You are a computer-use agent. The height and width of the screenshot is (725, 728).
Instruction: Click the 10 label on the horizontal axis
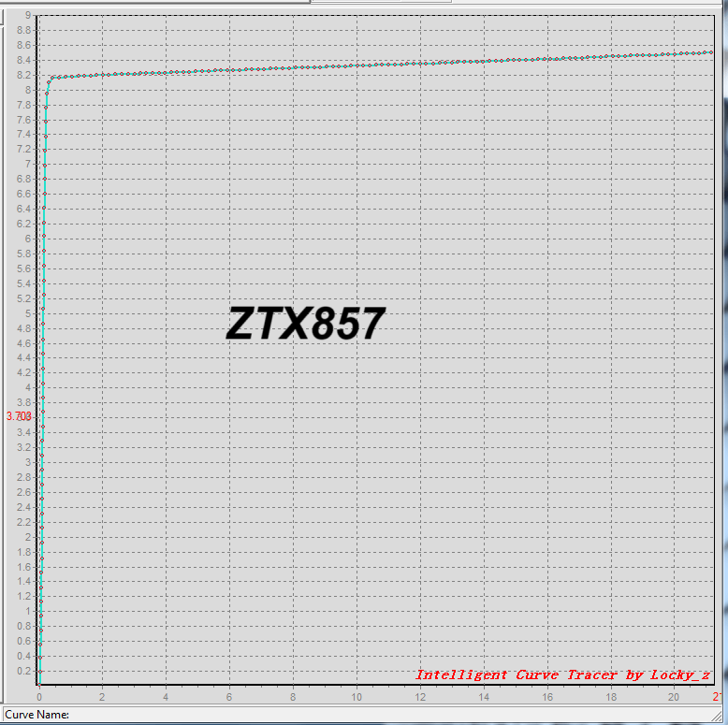357,697
